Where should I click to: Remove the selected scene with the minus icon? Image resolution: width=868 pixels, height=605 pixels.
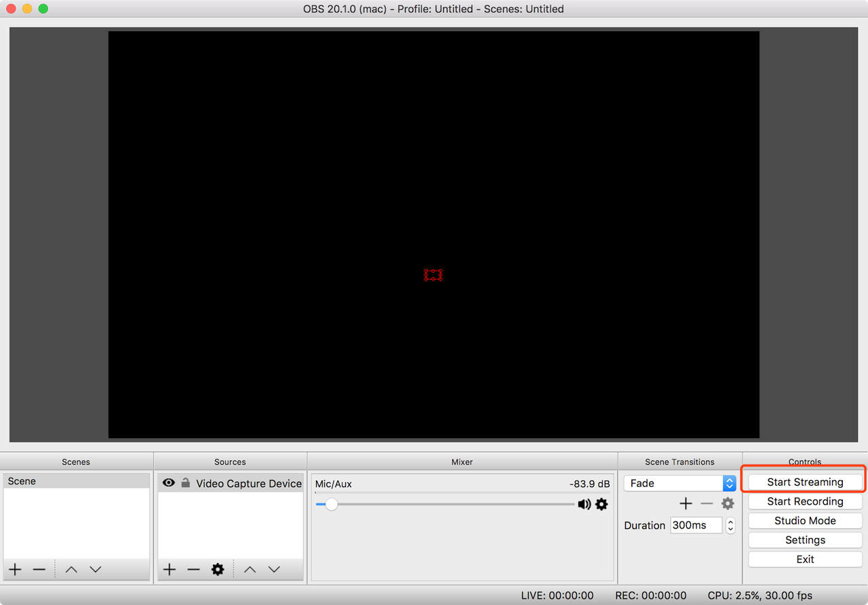[x=39, y=569]
